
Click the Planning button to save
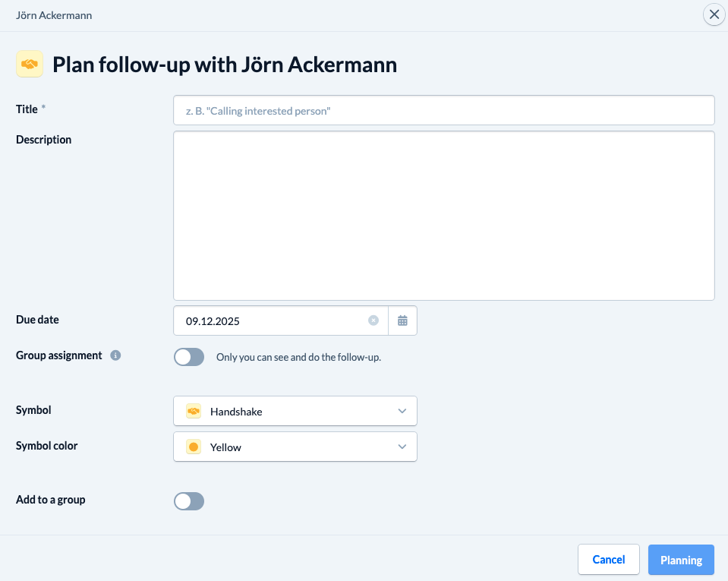pyautogui.click(x=681, y=560)
